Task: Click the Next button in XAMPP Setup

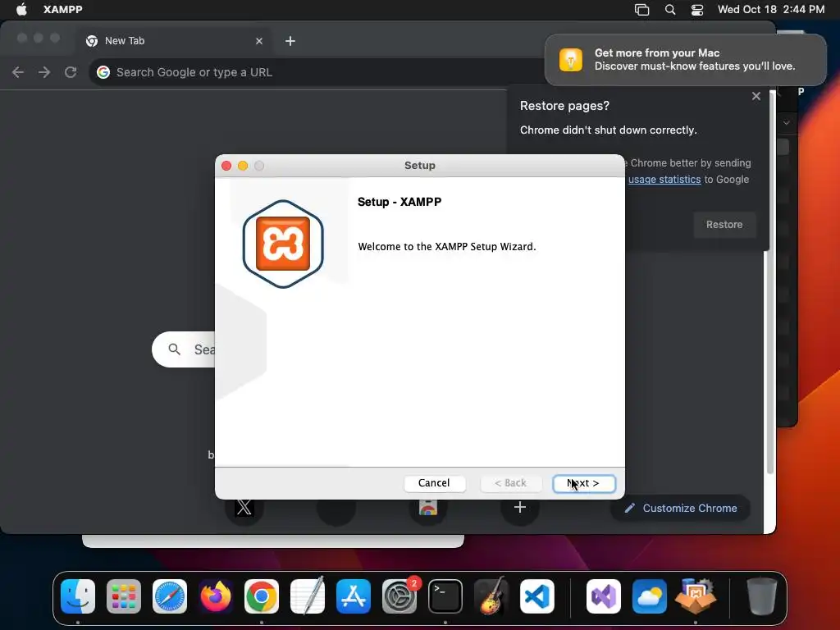Action: [x=584, y=483]
